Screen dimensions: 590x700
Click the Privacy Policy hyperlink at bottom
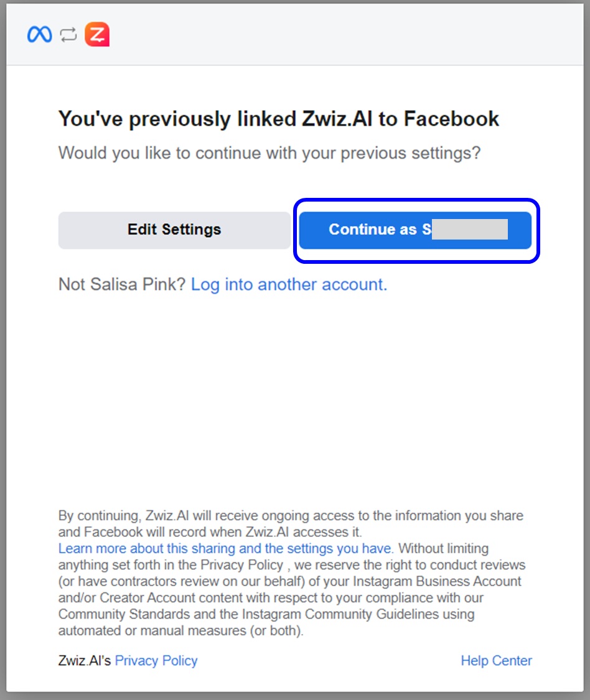156,660
